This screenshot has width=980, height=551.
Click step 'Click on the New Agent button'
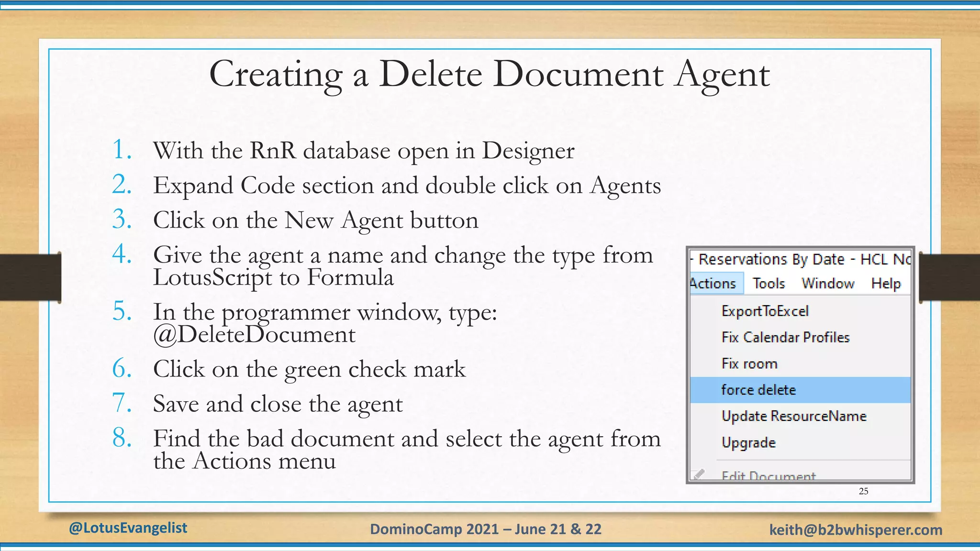pyautogui.click(x=316, y=221)
